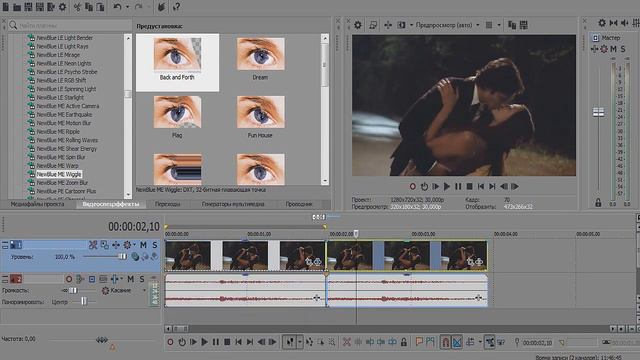This screenshot has width=640, height=360.
Task: Copy preview snapshot to clipboard
Action: pos(512,25)
